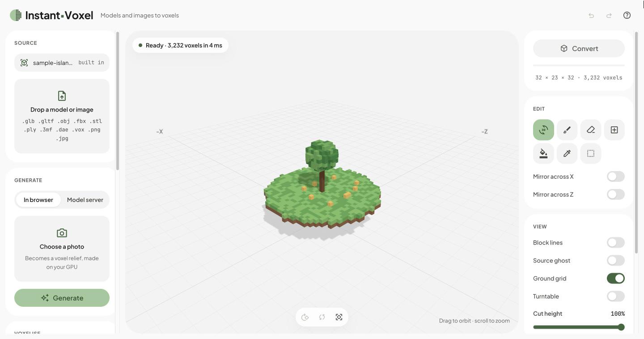Click the upload file icon in drop zone
644x339 pixels.
coord(62,96)
